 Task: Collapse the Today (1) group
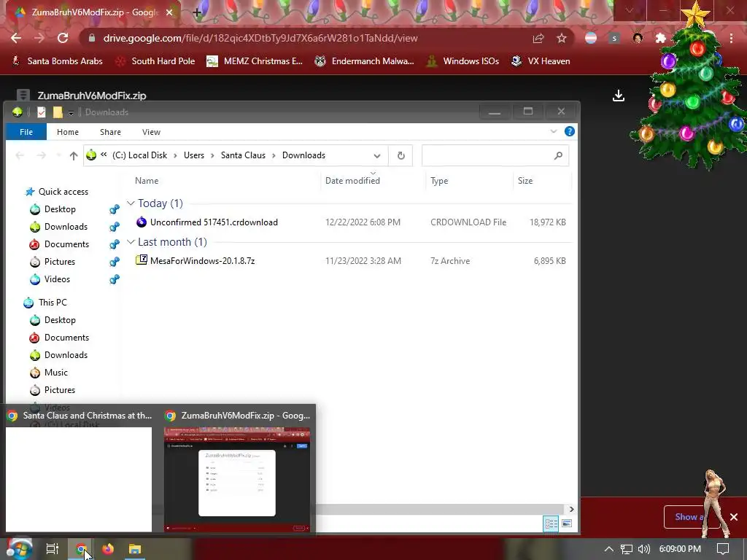(x=131, y=203)
